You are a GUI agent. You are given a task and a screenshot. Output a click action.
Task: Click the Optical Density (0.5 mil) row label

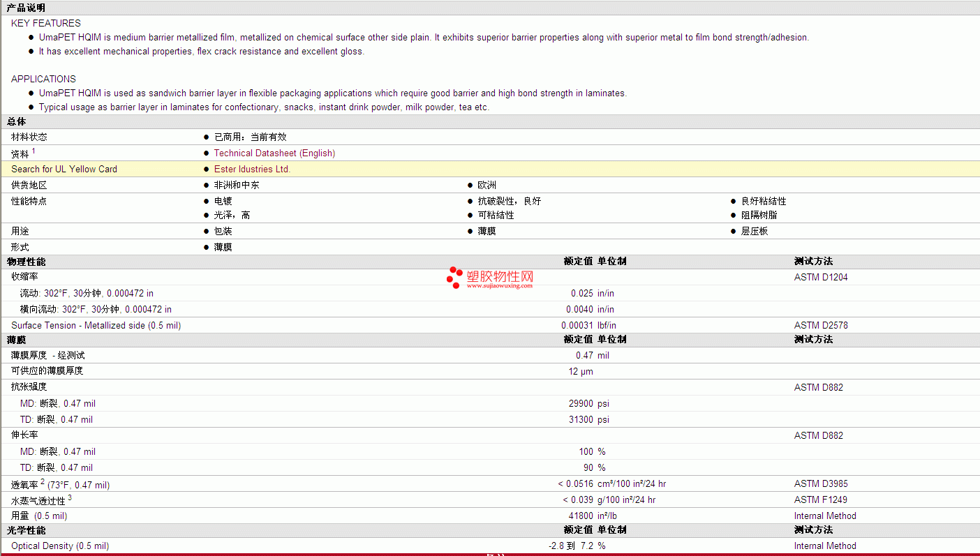[60, 546]
